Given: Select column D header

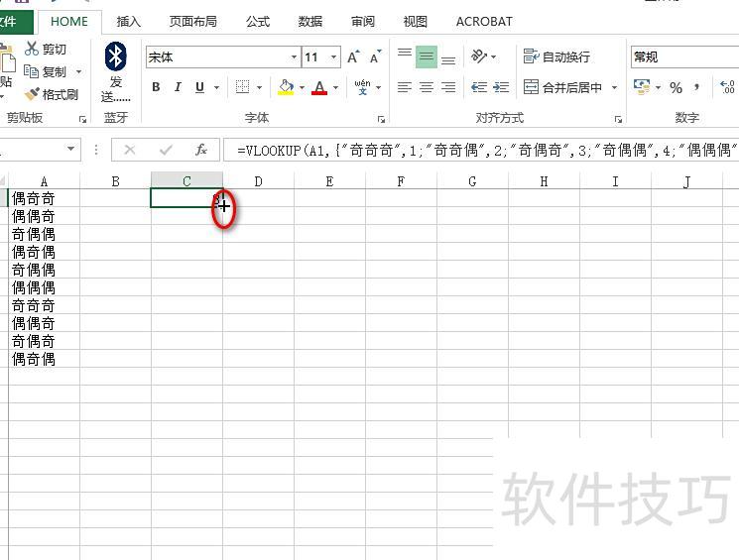Looking at the screenshot, I should tap(258, 181).
